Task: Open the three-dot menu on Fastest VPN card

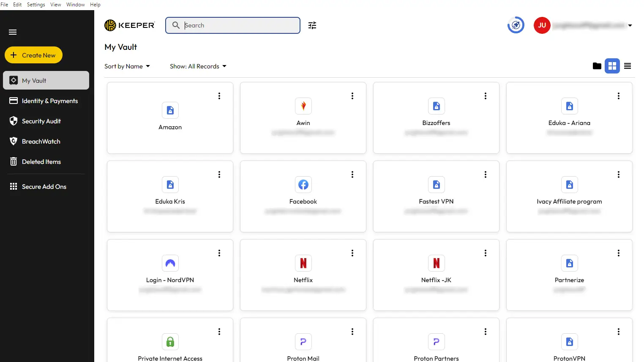Action: (x=486, y=174)
